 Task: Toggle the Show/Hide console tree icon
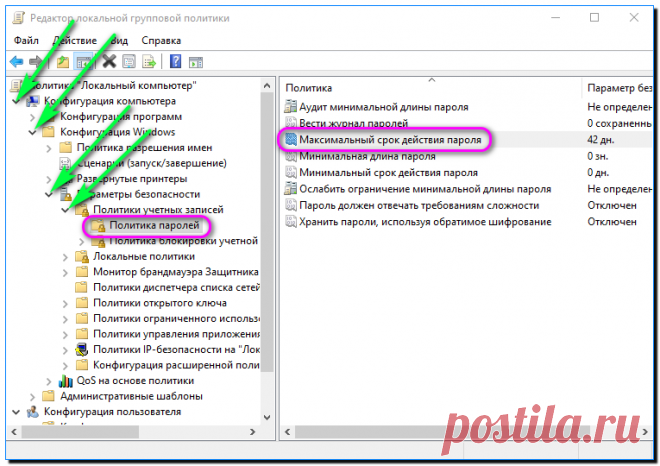(83, 62)
